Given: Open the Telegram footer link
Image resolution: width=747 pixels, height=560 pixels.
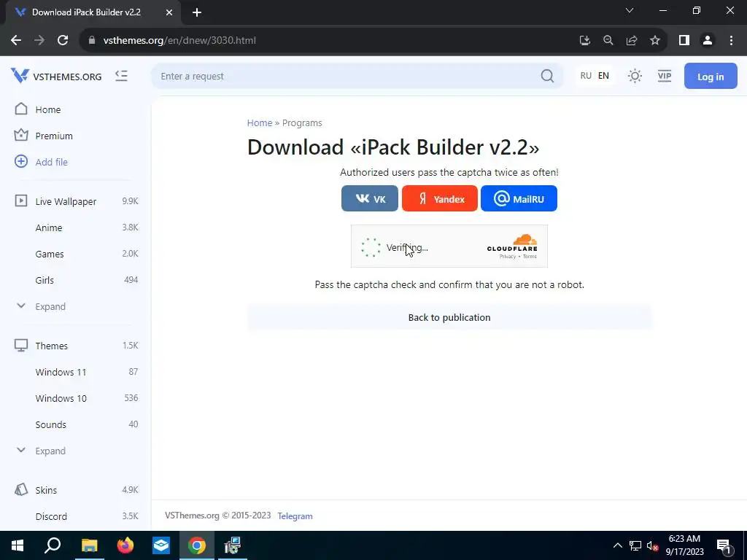Looking at the screenshot, I should 295,516.
